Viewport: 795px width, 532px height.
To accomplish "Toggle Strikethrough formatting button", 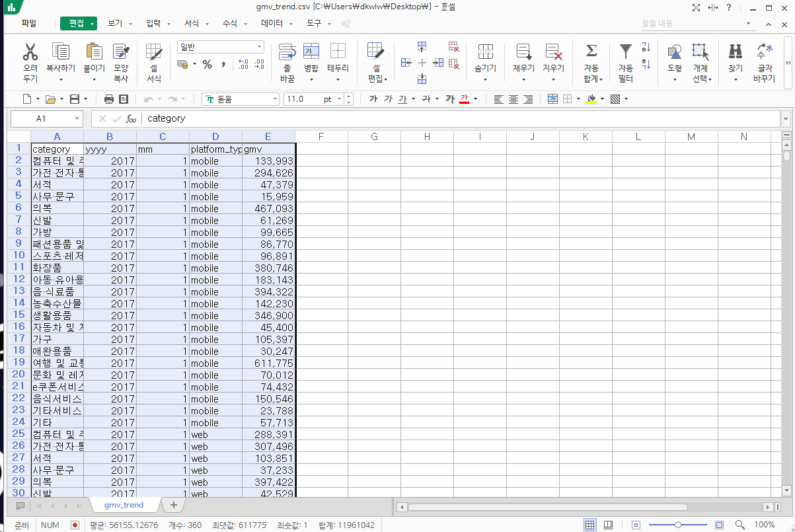I will pos(426,99).
